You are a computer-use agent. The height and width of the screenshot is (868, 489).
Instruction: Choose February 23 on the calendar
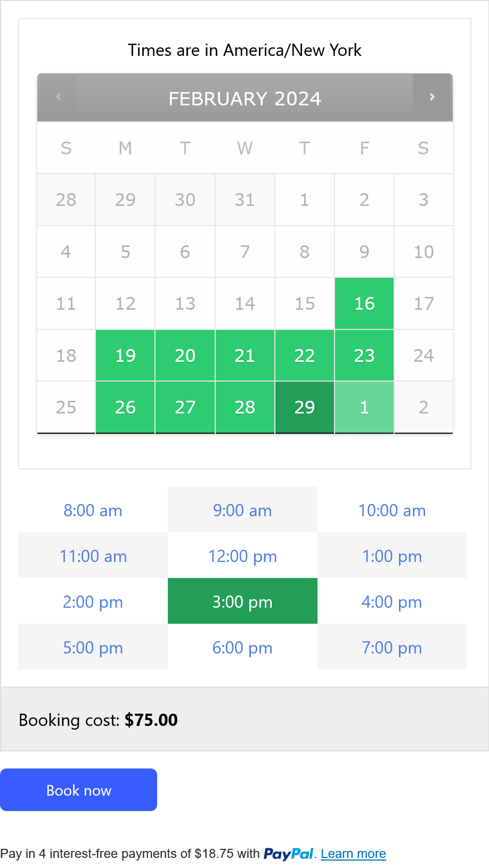364,356
